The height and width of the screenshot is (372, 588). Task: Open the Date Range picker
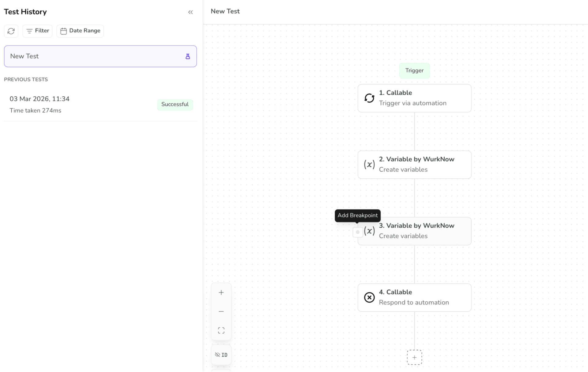pos(80,31)
